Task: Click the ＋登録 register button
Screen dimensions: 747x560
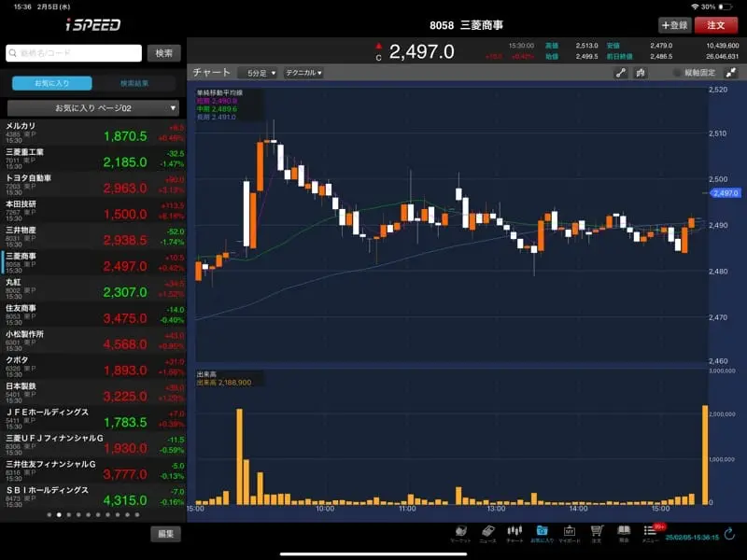Action: [673, 25]
